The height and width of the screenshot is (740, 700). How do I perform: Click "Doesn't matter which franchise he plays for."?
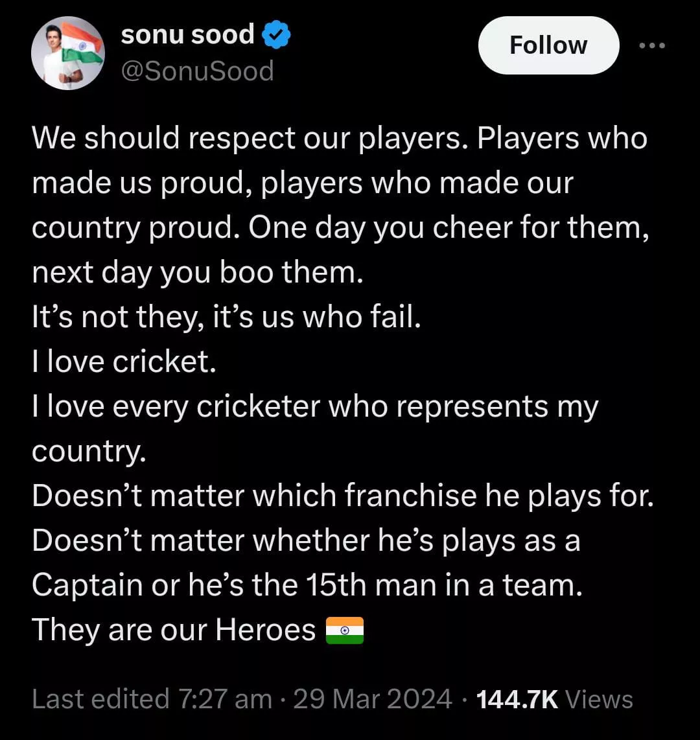click(x=343, y=496)
